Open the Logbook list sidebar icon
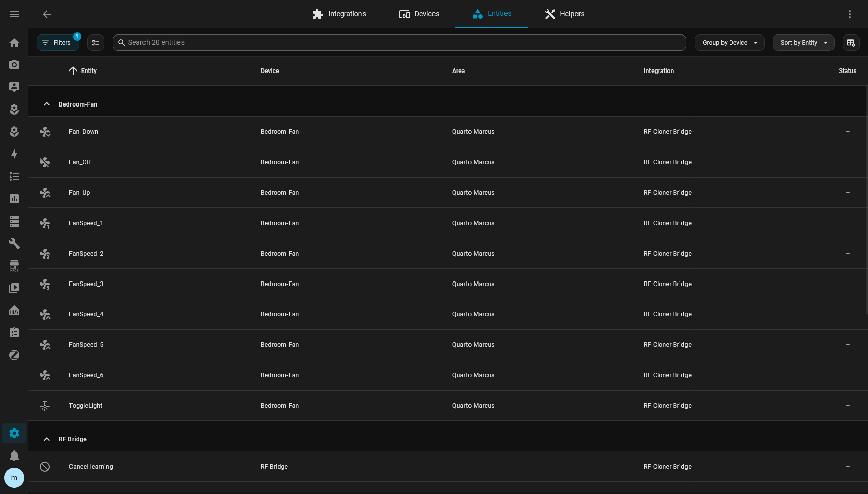The image size is (868, 494). [14, 177]
